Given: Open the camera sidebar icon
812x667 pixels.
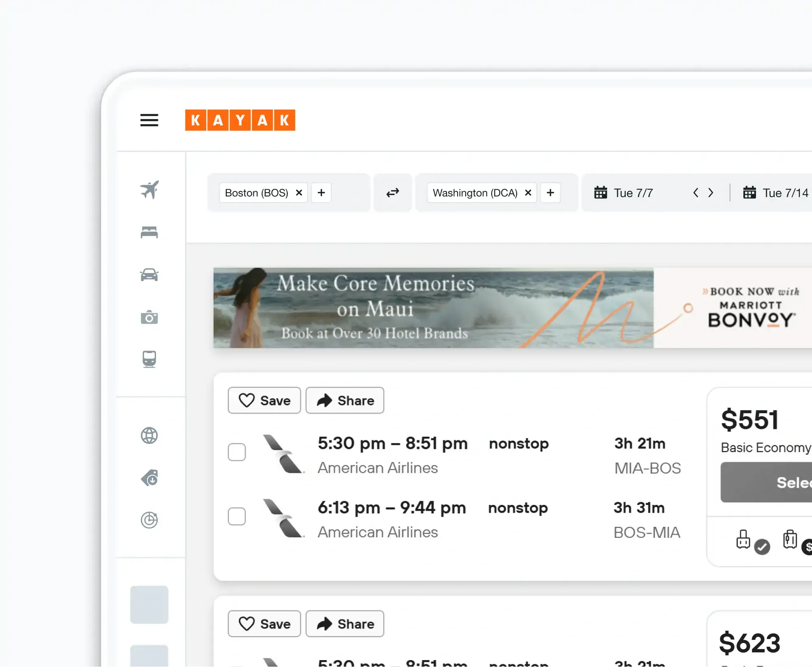Looking at the screenshot, I should pyautogui.click(x=149, y=317).
